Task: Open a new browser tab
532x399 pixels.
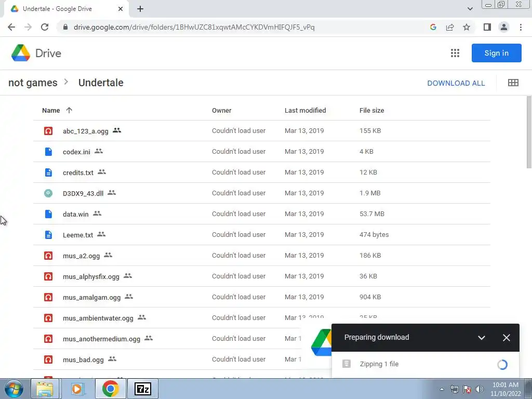Action: [140, 9]
